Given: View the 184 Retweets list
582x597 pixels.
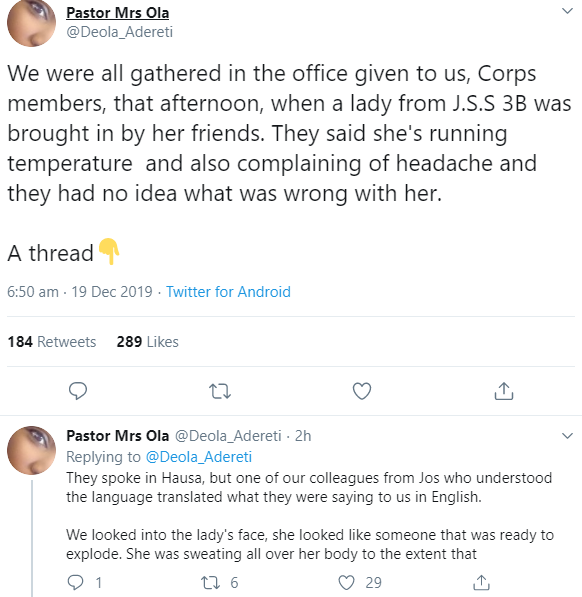Looking at the screenshot, I should coord(52,342).
